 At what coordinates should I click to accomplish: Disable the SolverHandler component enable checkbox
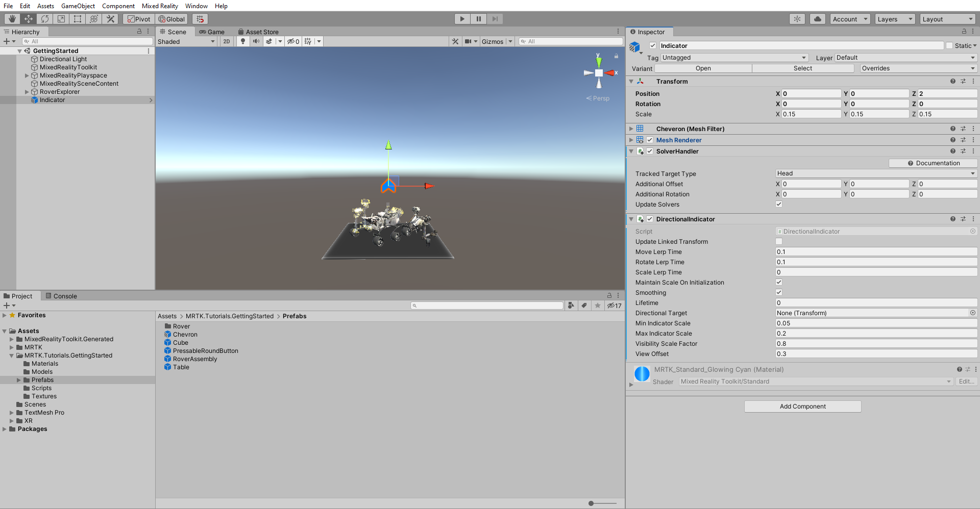[x=650, y=151]
